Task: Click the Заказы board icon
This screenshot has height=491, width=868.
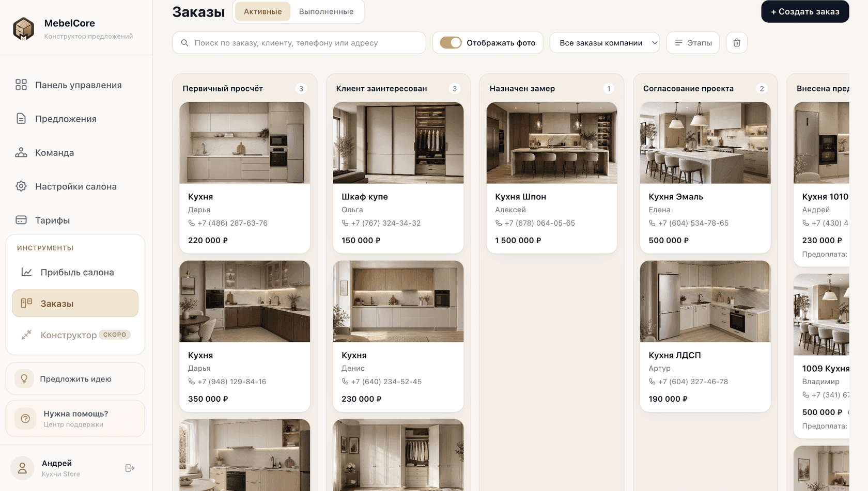Action: point(26,303)
